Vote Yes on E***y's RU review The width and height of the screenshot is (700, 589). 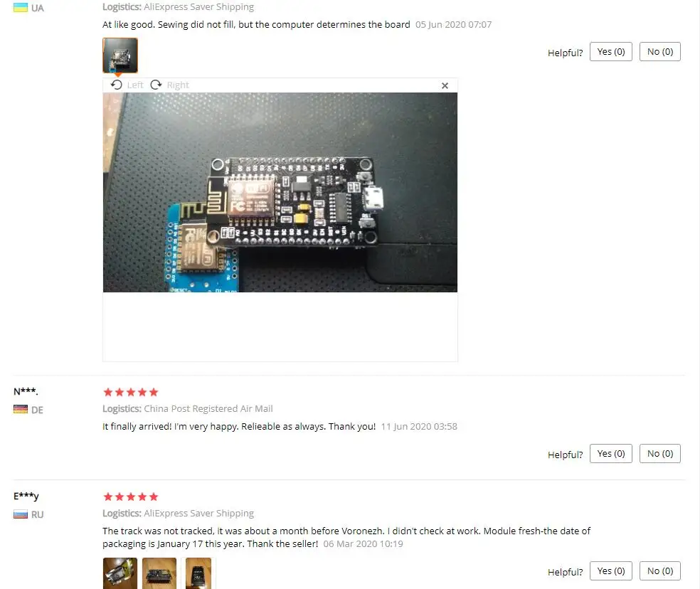[x=610, y=571]
